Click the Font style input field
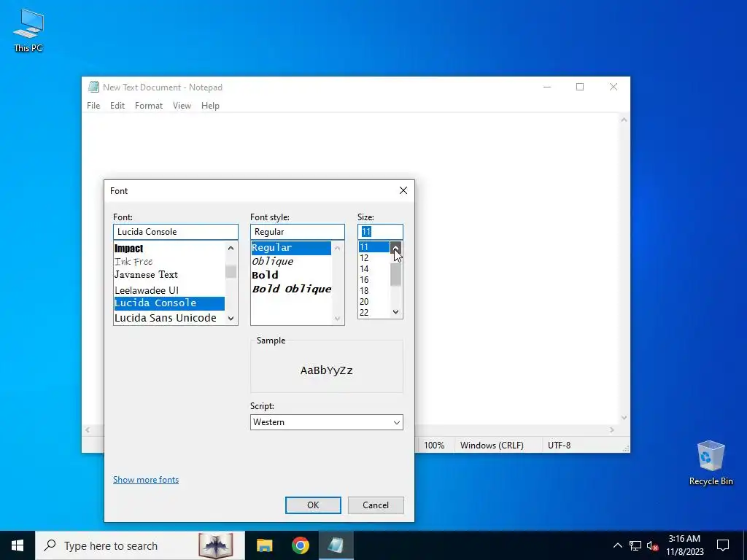This screenshot has width=747, height=560. (298, 232)
